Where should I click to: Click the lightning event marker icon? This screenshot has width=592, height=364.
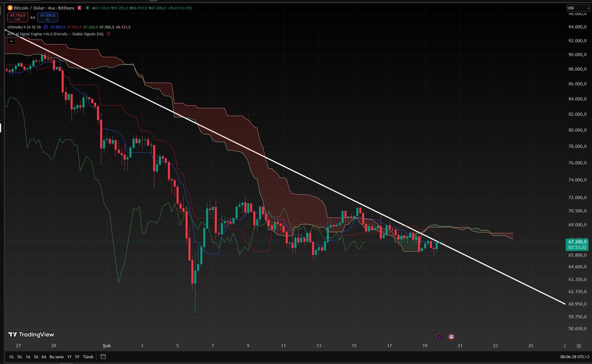[x=440, y=336]
